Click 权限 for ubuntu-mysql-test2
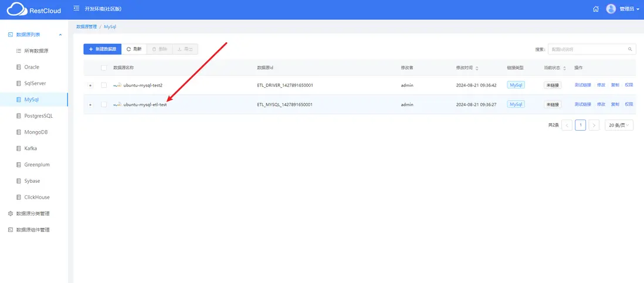This screenshot has width=644, height=283. [x=629, y=86]
